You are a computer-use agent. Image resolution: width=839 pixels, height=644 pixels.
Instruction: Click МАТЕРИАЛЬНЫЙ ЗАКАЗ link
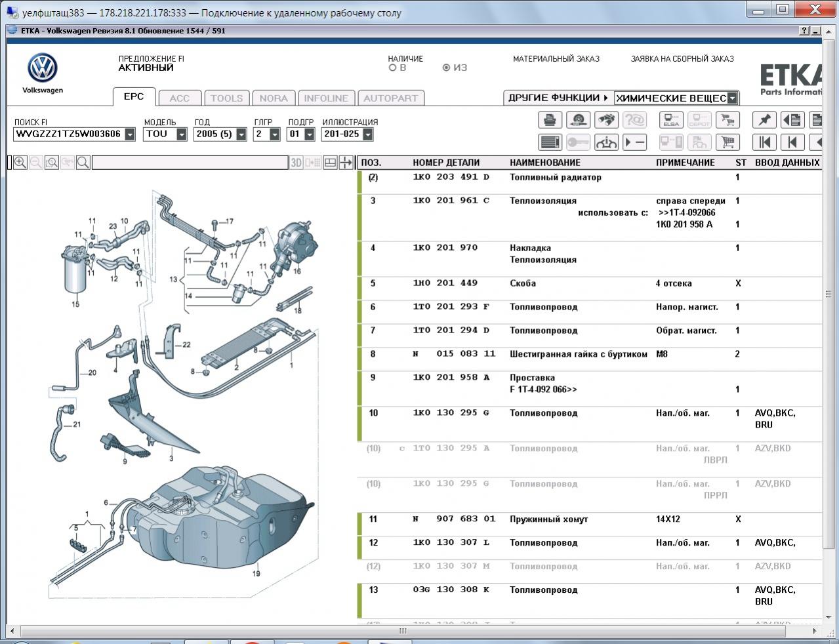[556, 58]
